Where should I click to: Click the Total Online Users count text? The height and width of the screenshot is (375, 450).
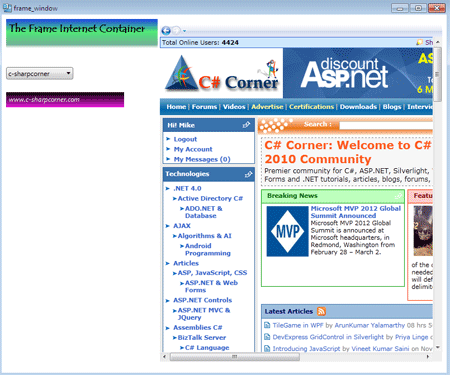(x=200, y=43)
